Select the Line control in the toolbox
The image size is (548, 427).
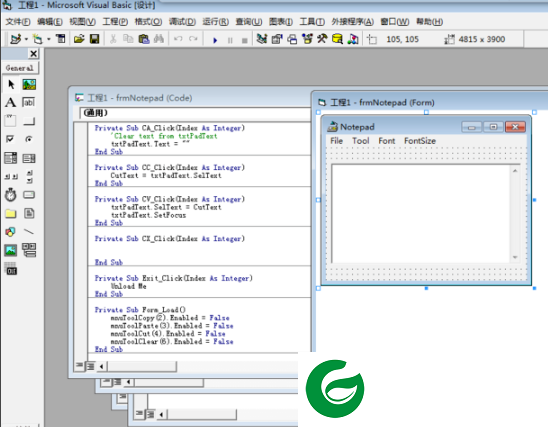coord(29,232)
